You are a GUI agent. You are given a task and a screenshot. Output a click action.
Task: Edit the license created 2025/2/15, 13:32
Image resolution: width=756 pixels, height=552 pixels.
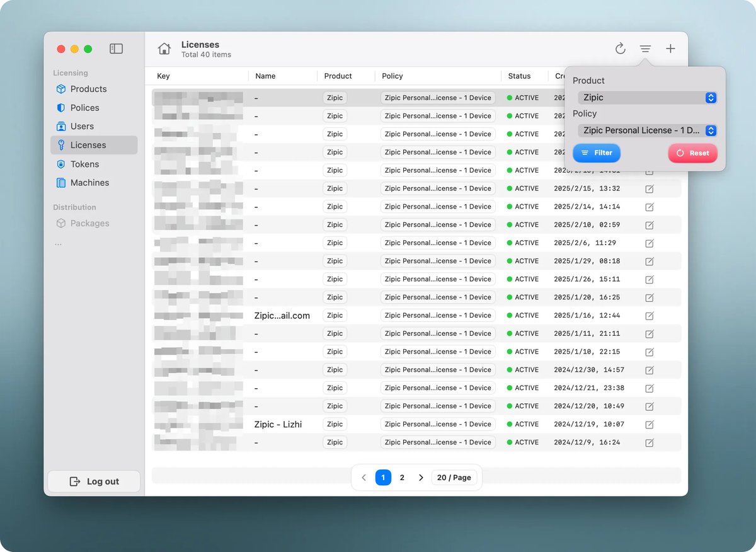click(x=650, y=189)
